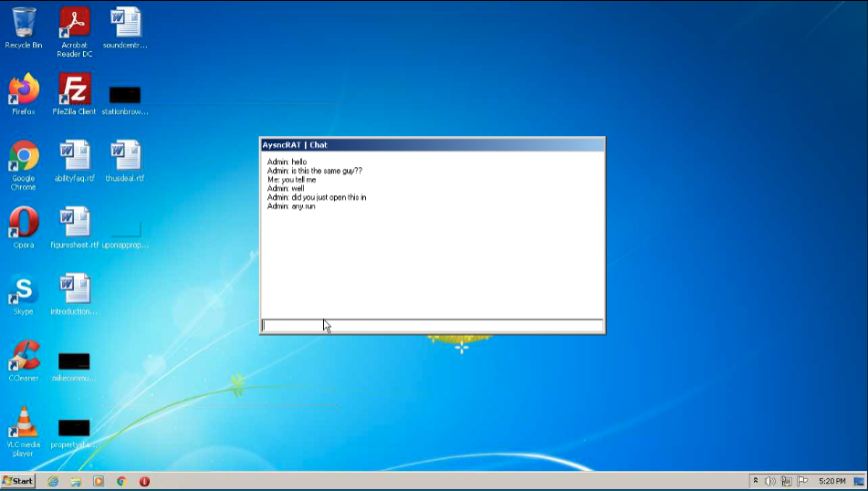The width and height of the screenshot is (868, 491).
Task: Click the AysncRAT | Chat title bar
Action: coord(433,145)
